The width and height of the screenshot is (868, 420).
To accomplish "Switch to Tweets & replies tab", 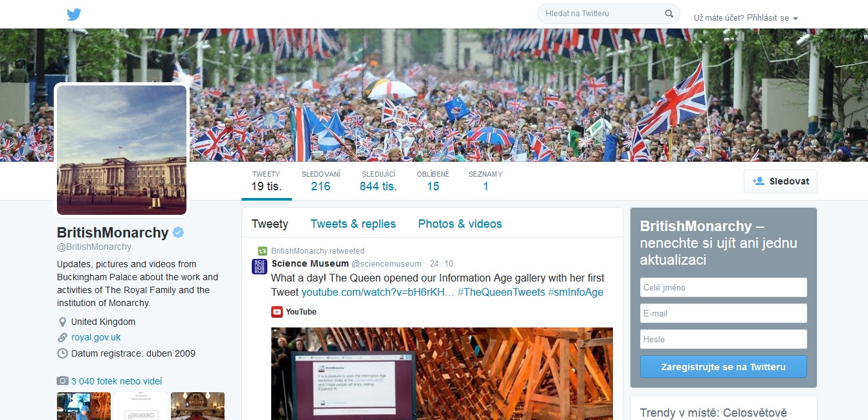I will pyautogui.click(x=353, y=224).
